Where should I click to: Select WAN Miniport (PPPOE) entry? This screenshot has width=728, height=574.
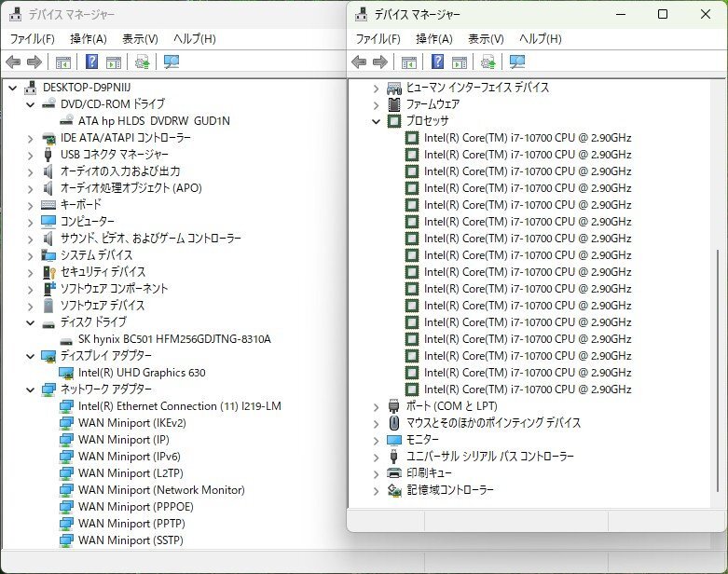(x=135, y=507)
